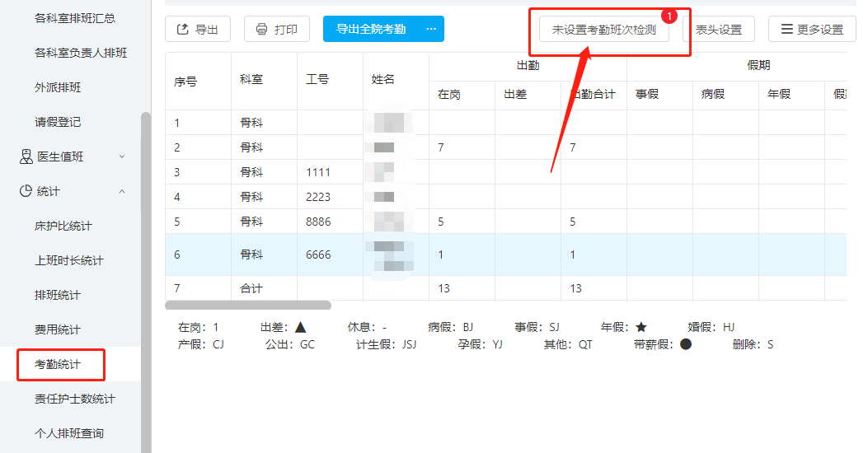Select the row with 工号 1111
The width and height of the screenshot is (868, 453).
[x=505, y=172]
